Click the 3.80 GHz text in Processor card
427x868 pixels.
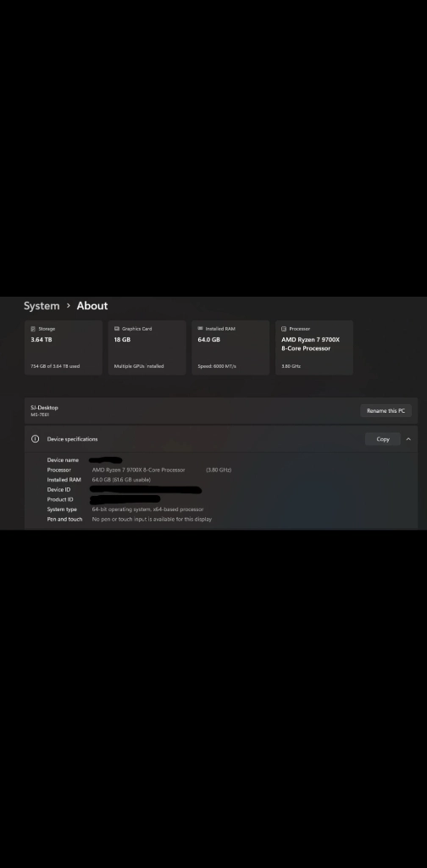tap(291, 366)
